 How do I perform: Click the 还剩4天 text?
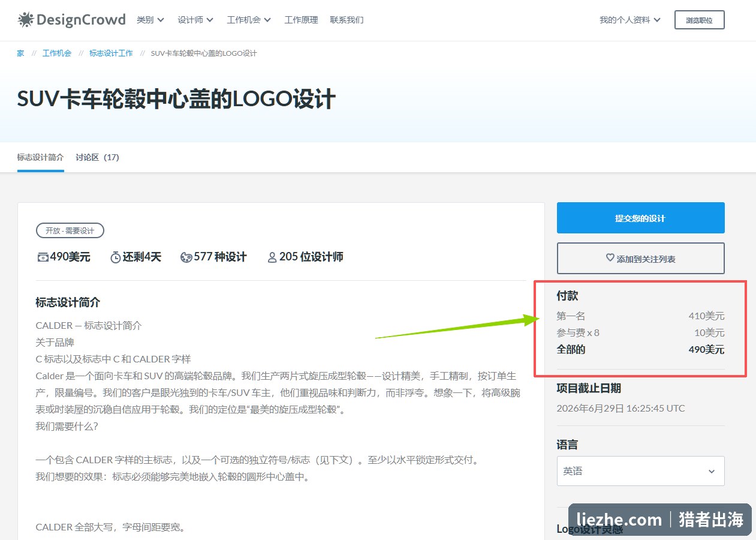(x=142, y=257)
